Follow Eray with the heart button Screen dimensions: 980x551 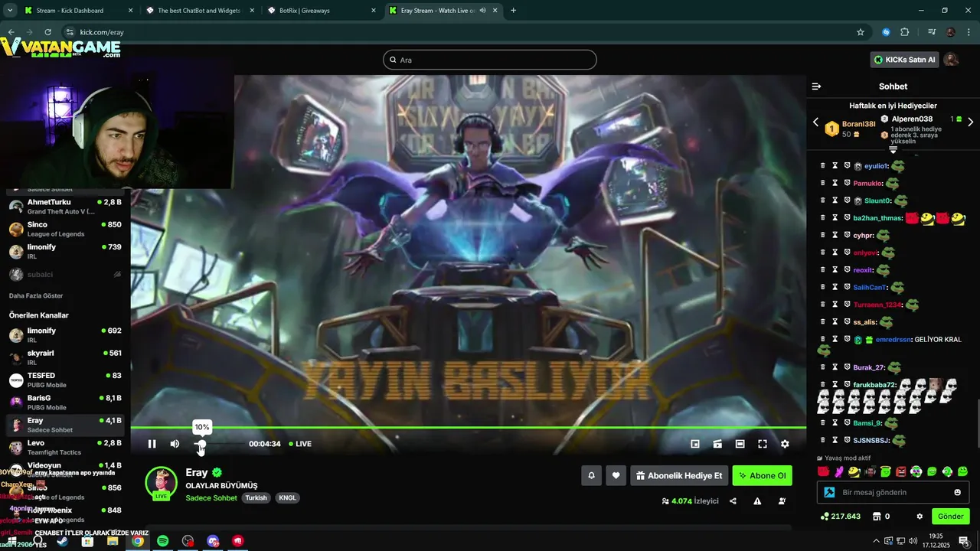click(616, 475)
